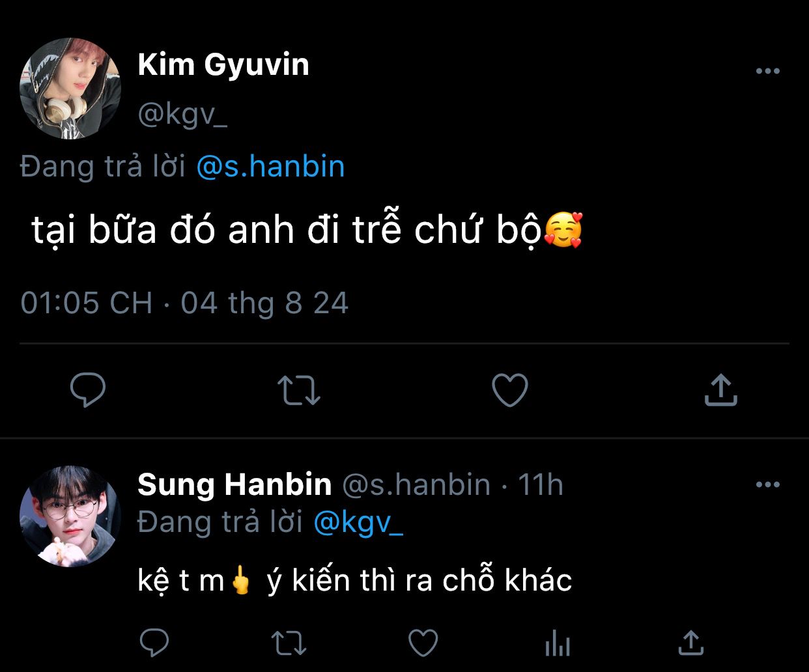Retweet Sung Hanbin's reply
Screen dimensions: 809x672
point(289,643)
